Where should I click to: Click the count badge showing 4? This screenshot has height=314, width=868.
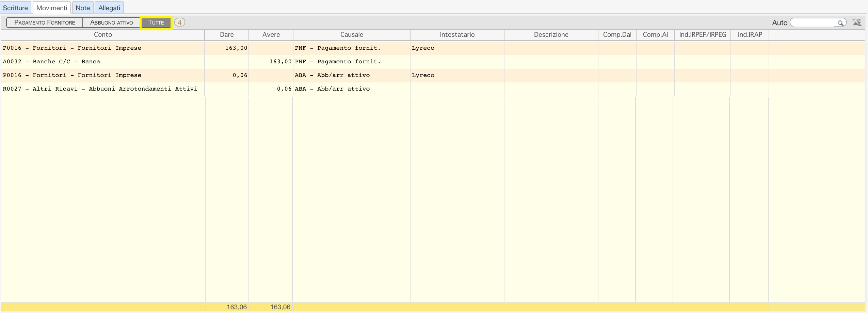click(x=180, y=22)
